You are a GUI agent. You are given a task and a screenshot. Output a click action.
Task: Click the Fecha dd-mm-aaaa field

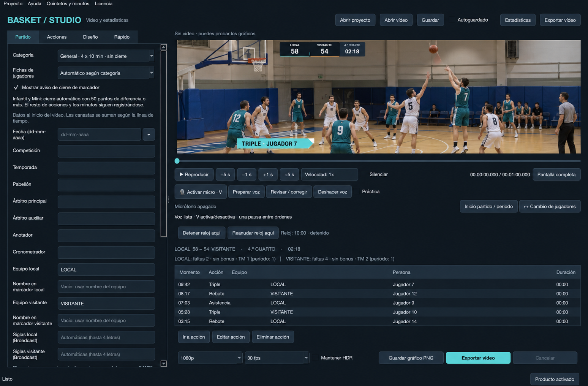(x=100, y=134)
